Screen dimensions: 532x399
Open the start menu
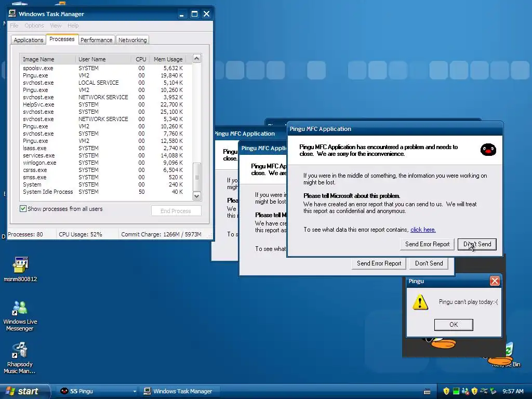(25, 391)
